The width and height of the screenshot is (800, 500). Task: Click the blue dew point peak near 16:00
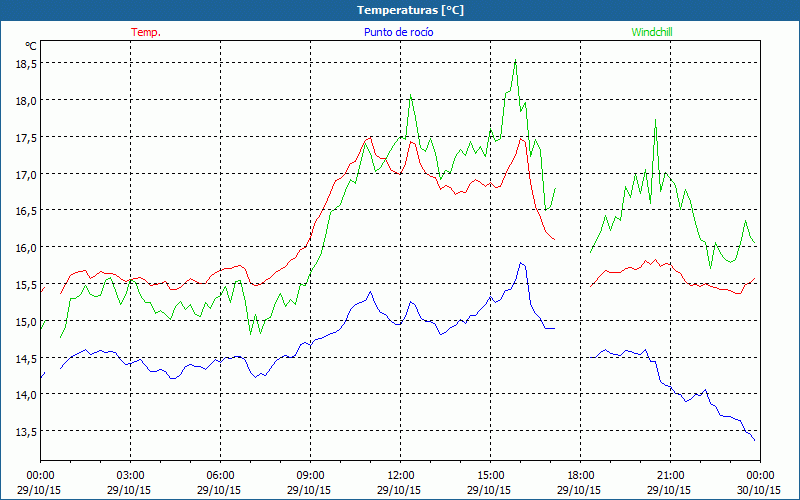click(x=520, y=263)
